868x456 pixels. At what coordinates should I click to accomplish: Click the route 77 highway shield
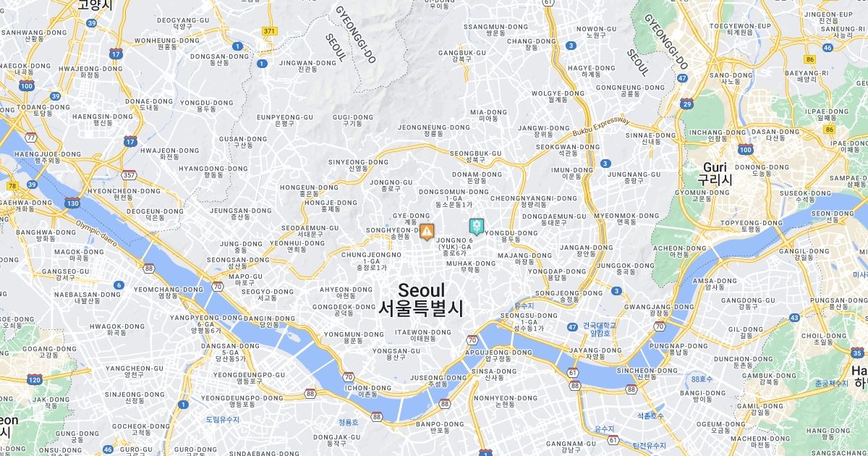30,137
